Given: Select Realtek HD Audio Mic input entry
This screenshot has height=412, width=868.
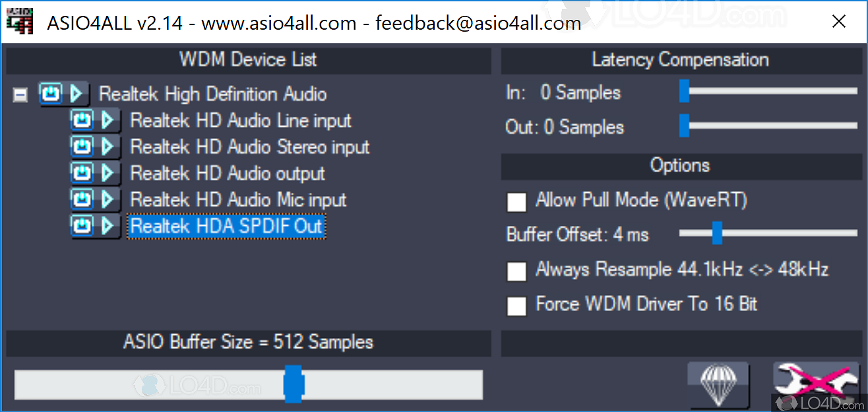Looking at the screenshot, I should click(x=237, y=200).
